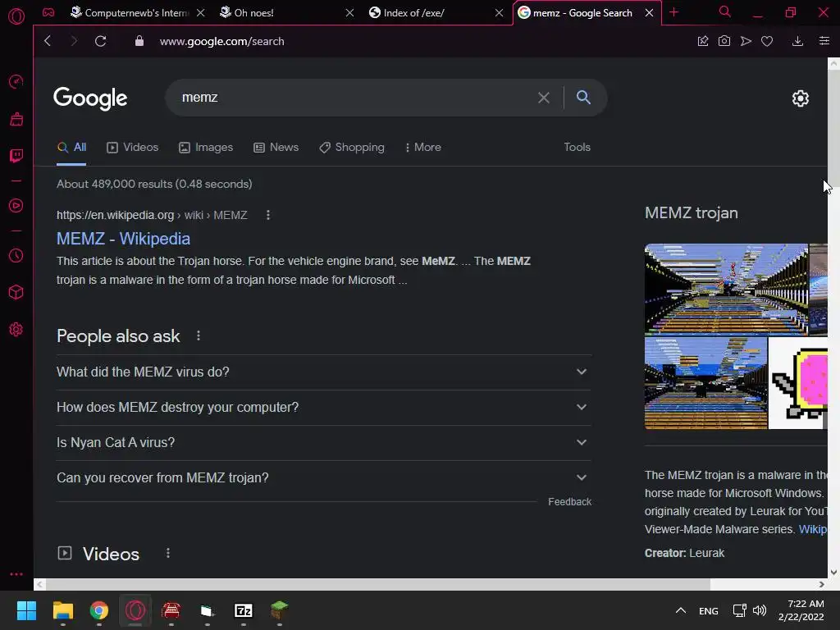
Task: Add page to bookmarks heart icon
Action: (767, 41)
